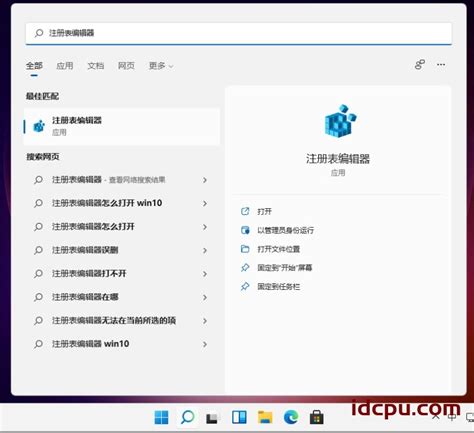Click search icon beside 注册表编辑器在哪

click(x=38, y=297)
